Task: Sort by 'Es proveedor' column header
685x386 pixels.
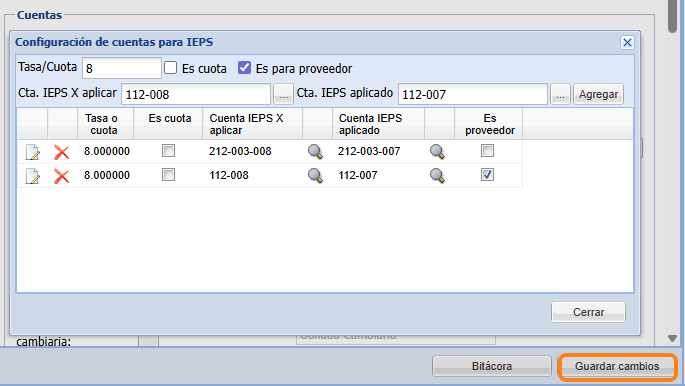Action: pyautogui.click(x=489, y=124)
